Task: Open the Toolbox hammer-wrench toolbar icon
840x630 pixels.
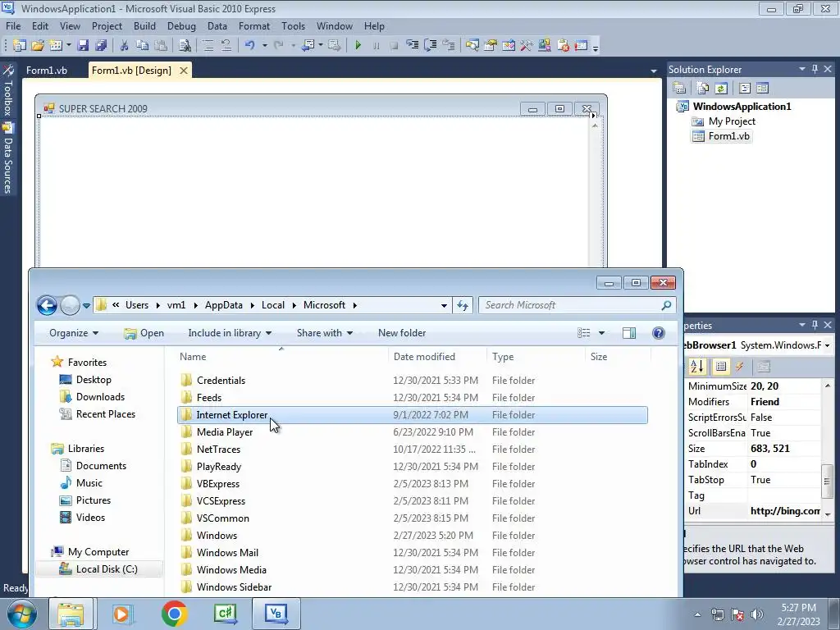Action: pyautogui.click(x=527, y=46)
